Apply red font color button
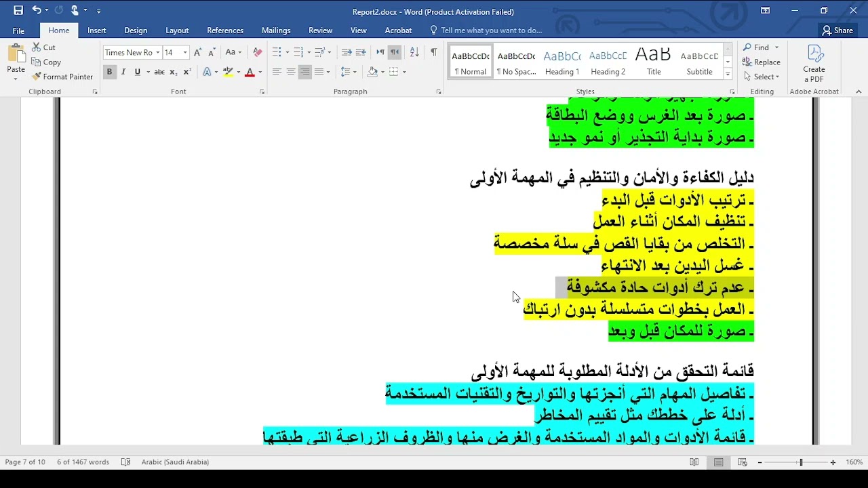The height and width of the screenshot is (488, 868). click(250, 72)
